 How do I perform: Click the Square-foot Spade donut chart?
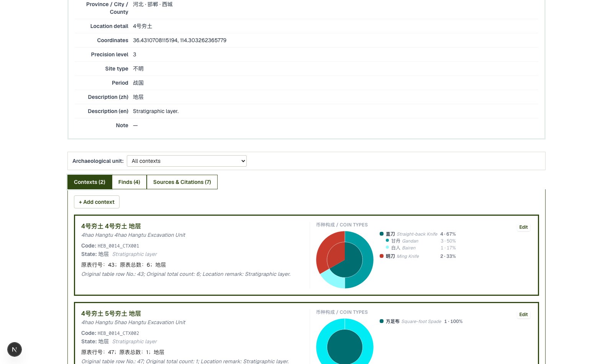345,341
